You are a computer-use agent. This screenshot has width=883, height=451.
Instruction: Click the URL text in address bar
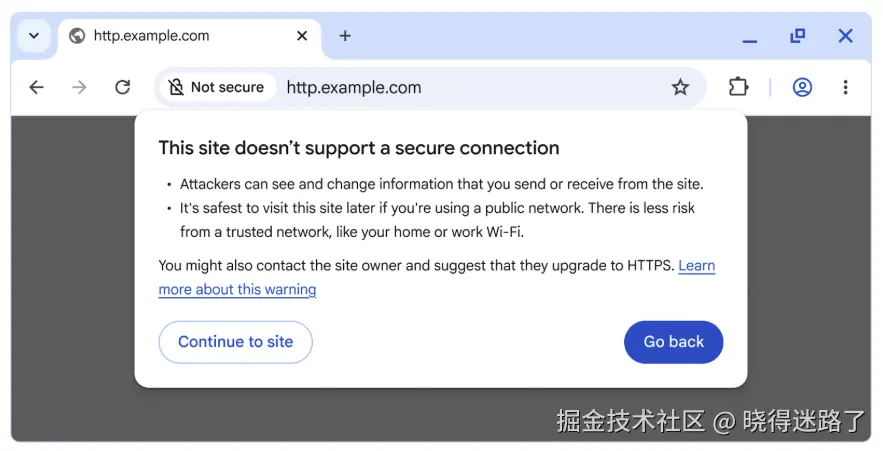click(354, 87)
